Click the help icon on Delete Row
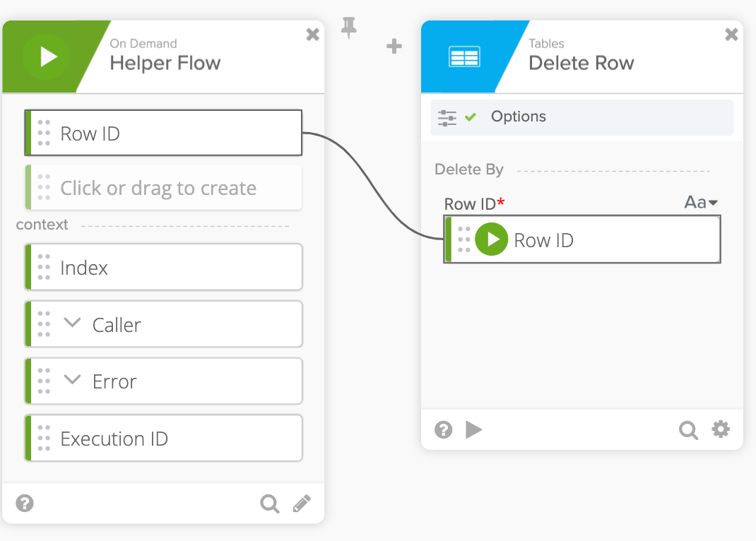 443,429
